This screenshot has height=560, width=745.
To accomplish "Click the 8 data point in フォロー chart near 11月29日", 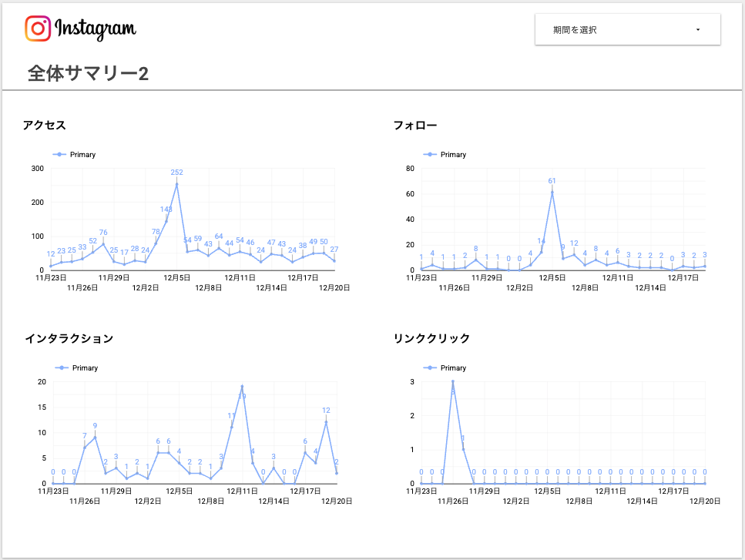I will [476, 260].
